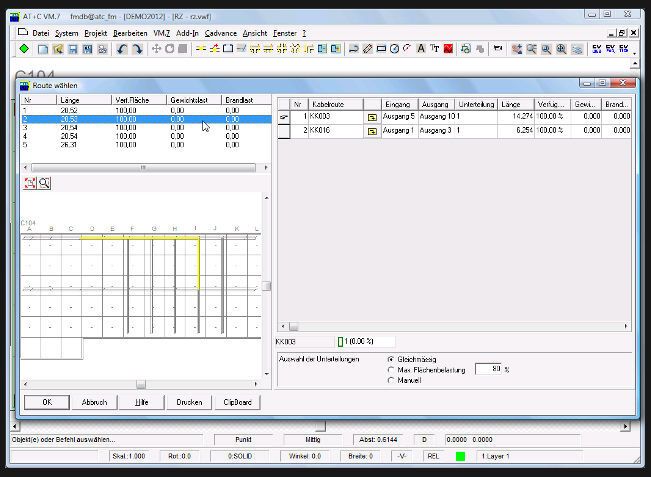Open the Cadvance menu
The image size is (651, 477).
click(x=220, y=33)
